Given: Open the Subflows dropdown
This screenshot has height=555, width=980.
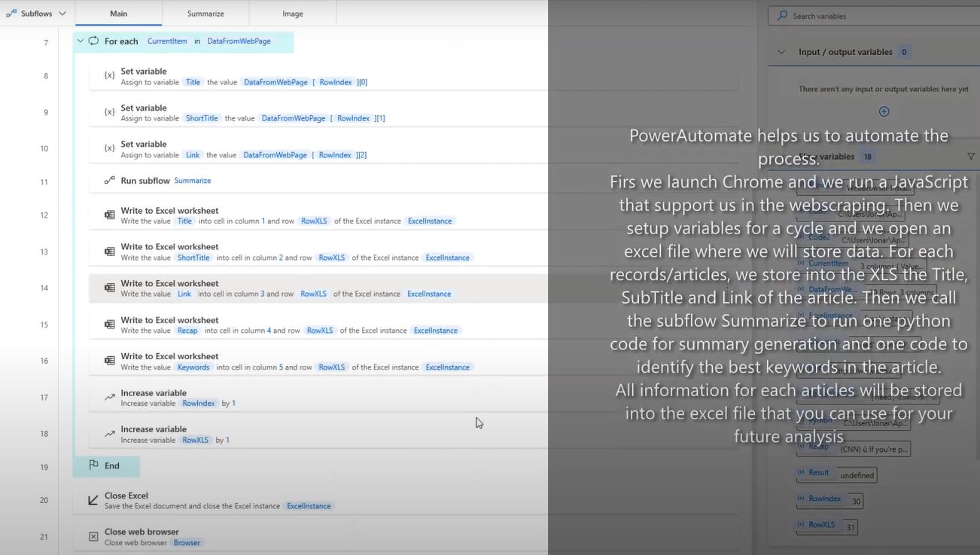Looking at the screenshot, I should coord(36,14).
